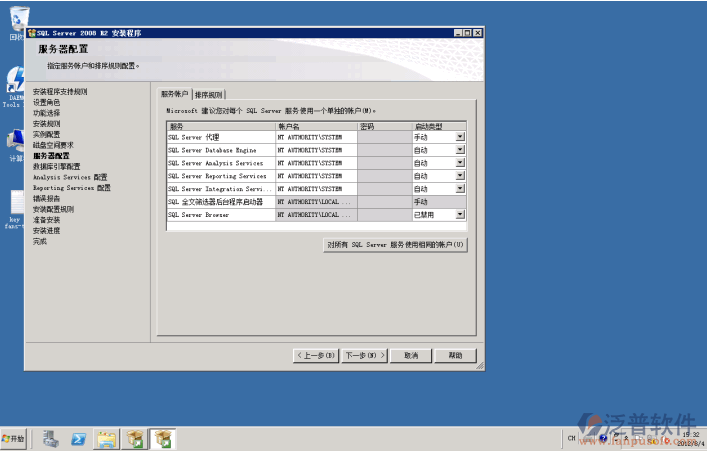Image resolution: width=707 pixels, height=457 pixels.
Task: Click the Windows Start button (开始)
Action: [14, 439]
